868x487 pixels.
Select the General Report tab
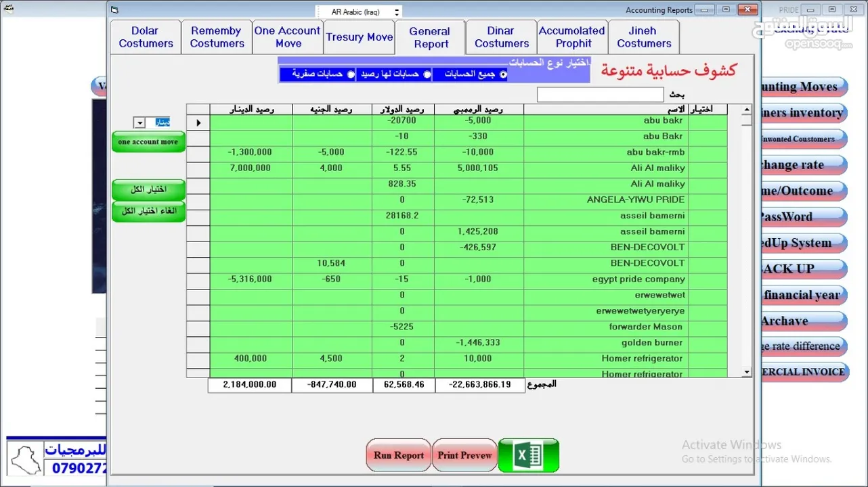point(431,37)
